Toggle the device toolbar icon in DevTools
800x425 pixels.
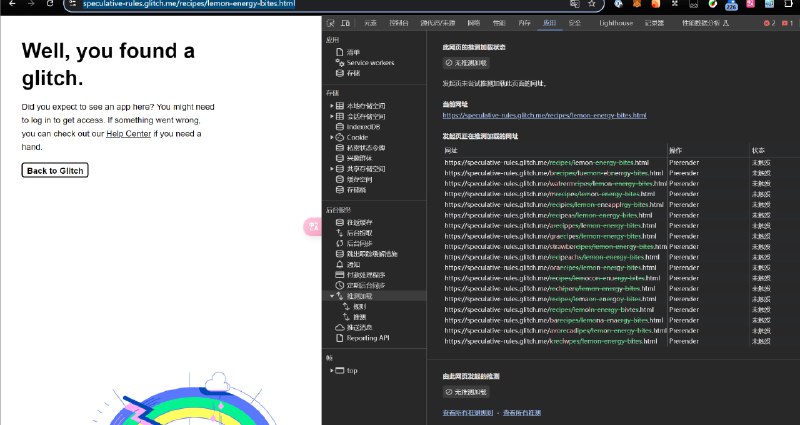pos(345,23)
